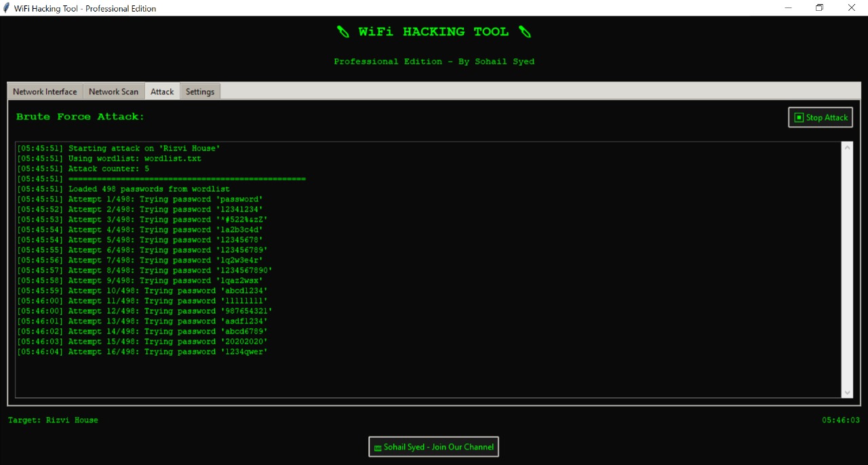Restore down the application window
868x465 pixels.
[x=820, y=8]
